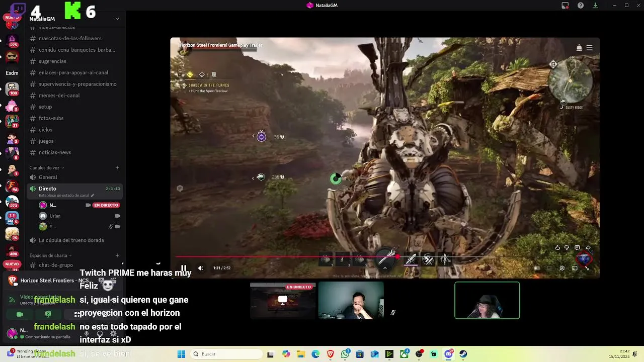Click the green download update icon

[x=595, y=6]
